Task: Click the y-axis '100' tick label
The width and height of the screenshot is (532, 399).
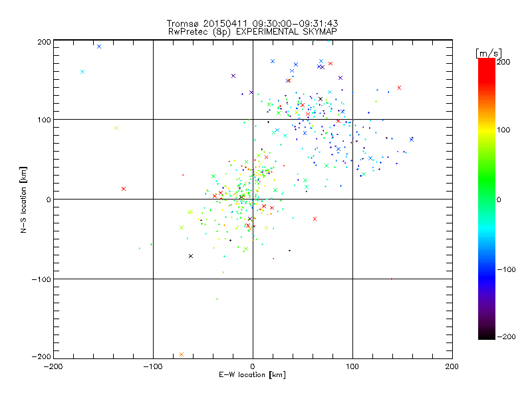Action: coord(44,120)
